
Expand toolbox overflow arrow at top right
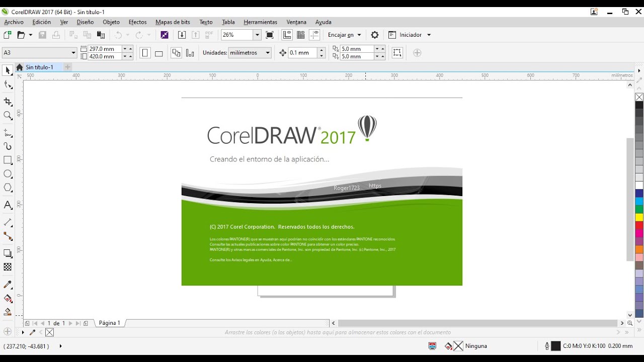pyautogui.click(x=639, y=71)
